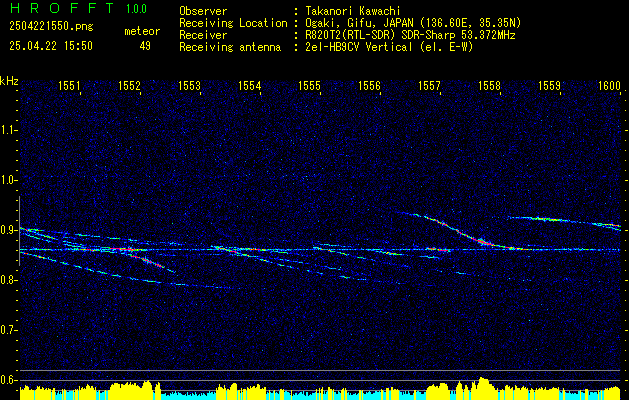Click time axis tick 1556
The image size is (629, 400).
369,85
